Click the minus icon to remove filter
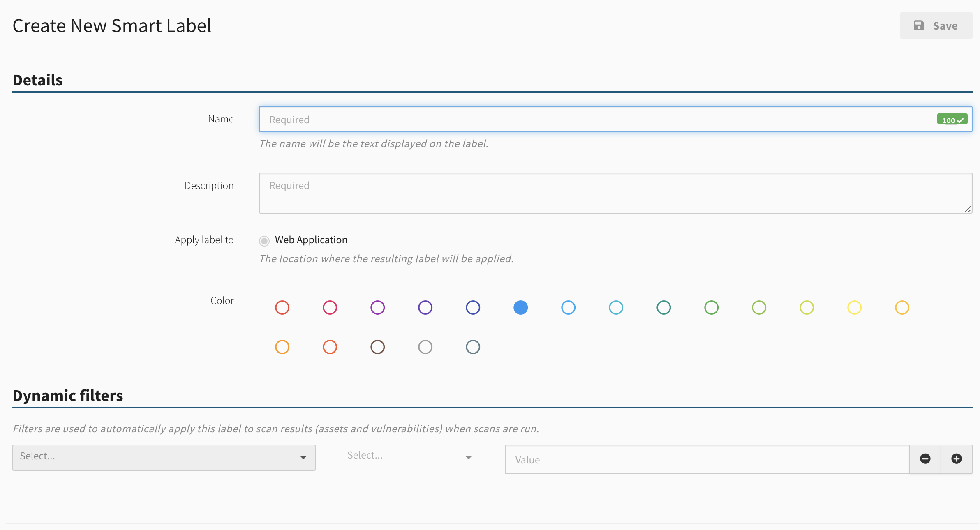 tap(925, 459)
